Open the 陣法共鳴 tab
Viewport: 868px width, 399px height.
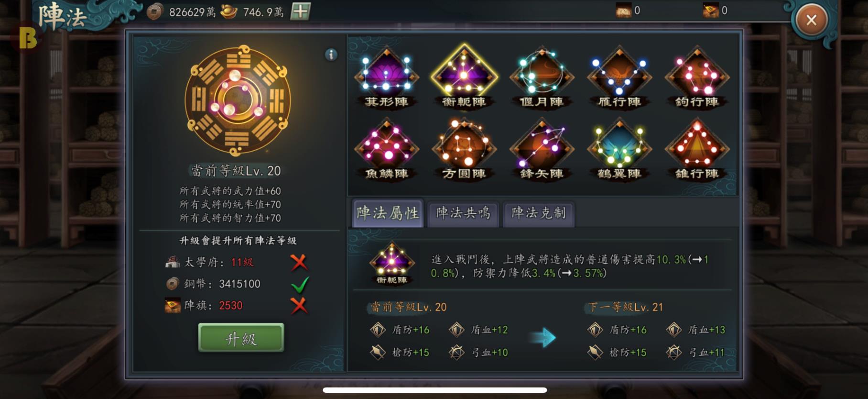[x=463, y=213]
